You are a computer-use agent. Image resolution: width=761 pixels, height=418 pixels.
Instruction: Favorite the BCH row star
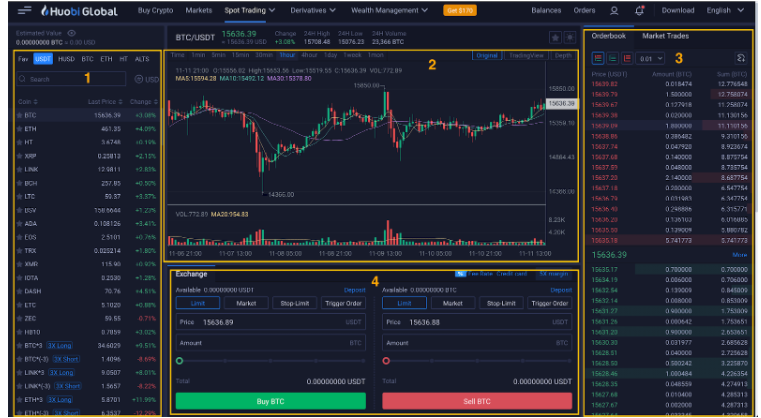(20, 183)
